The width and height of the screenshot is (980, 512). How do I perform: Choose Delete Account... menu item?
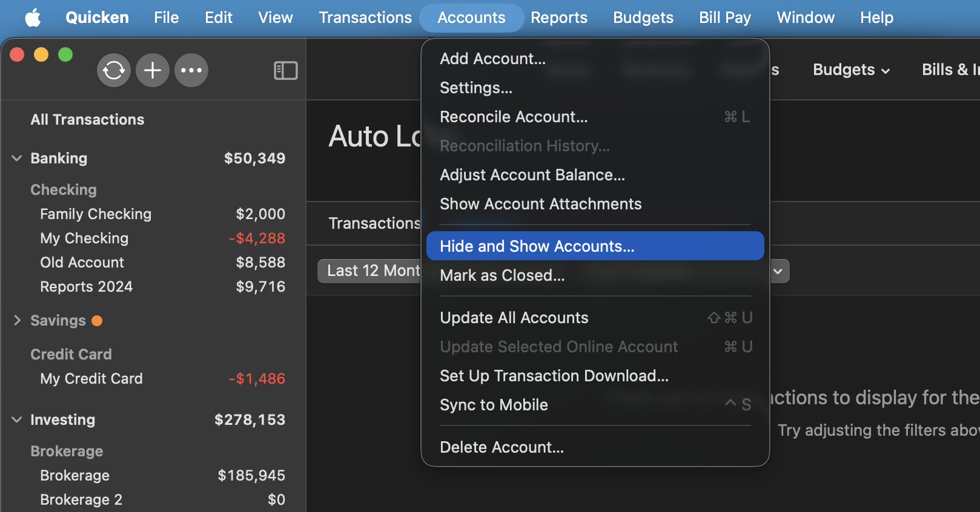pyautogui.click(x=595, y=447)
